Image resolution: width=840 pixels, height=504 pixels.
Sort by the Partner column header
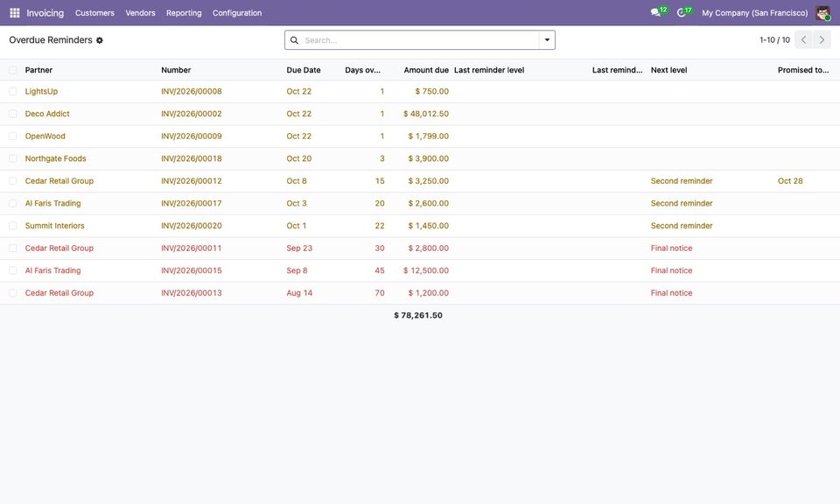(38, 70)
